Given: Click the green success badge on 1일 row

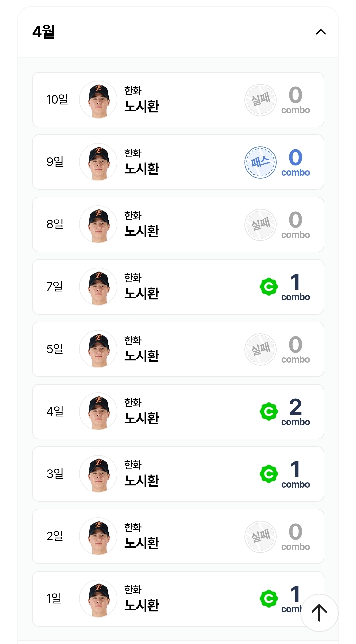Looking at the screenshot, I should click(269, 598).
